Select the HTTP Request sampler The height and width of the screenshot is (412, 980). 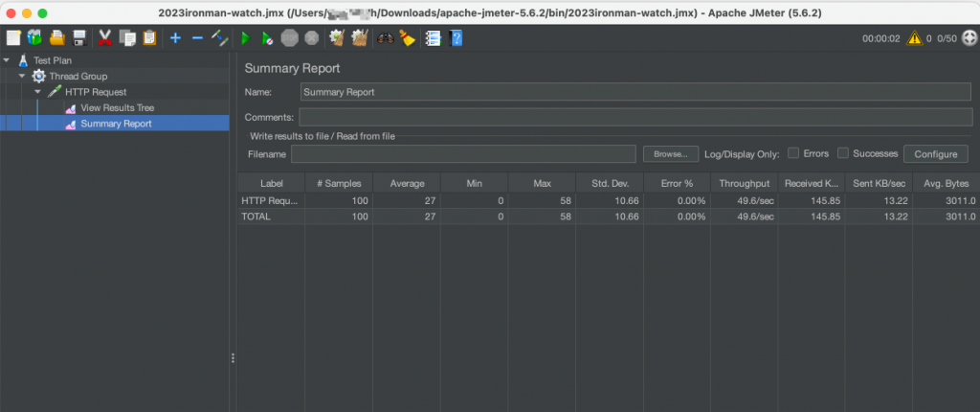tap(96, 92)
